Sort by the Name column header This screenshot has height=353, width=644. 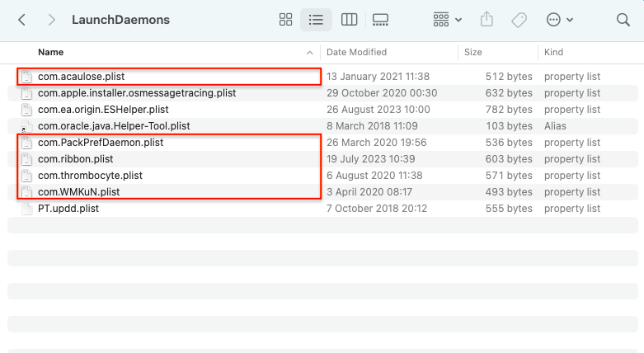pos(50,52)
